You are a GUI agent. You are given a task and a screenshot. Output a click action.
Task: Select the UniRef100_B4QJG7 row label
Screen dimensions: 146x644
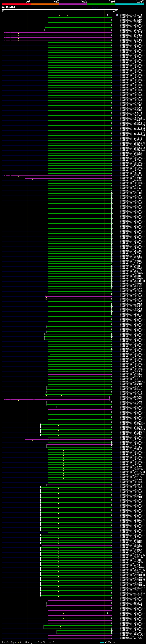[x=131, y=289]
